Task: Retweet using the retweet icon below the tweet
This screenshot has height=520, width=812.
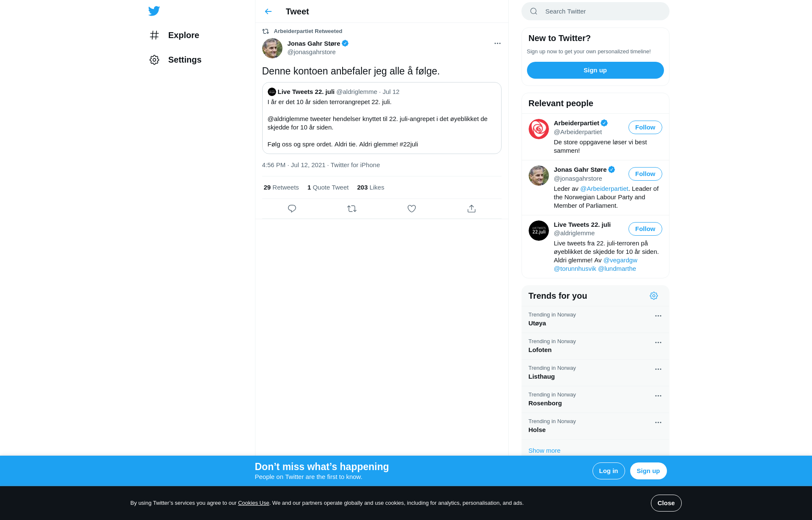Action: point(352,209)
